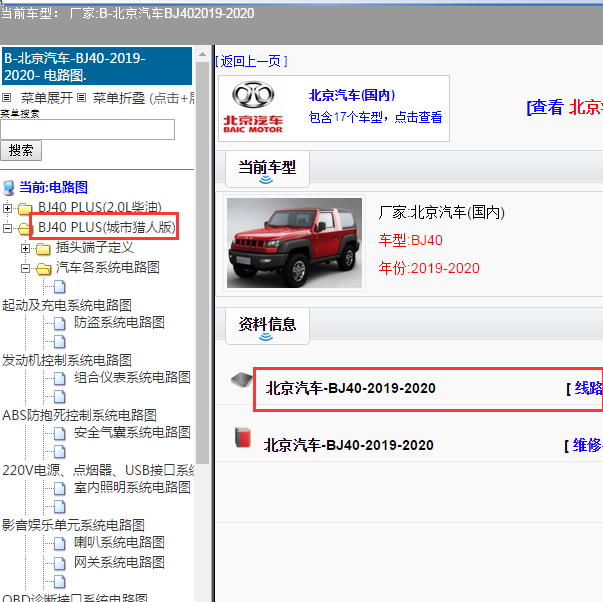Click the red book icon beside 维修 entry
The width and height of the screenshot is (603, 602).
(x=243, y=437)
